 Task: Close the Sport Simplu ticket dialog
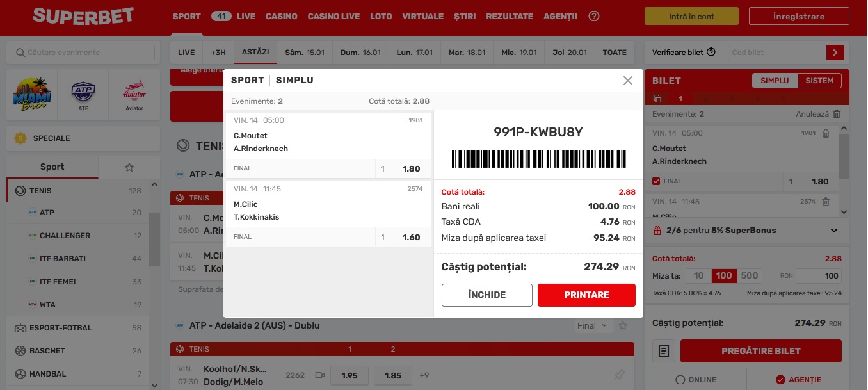628,81
